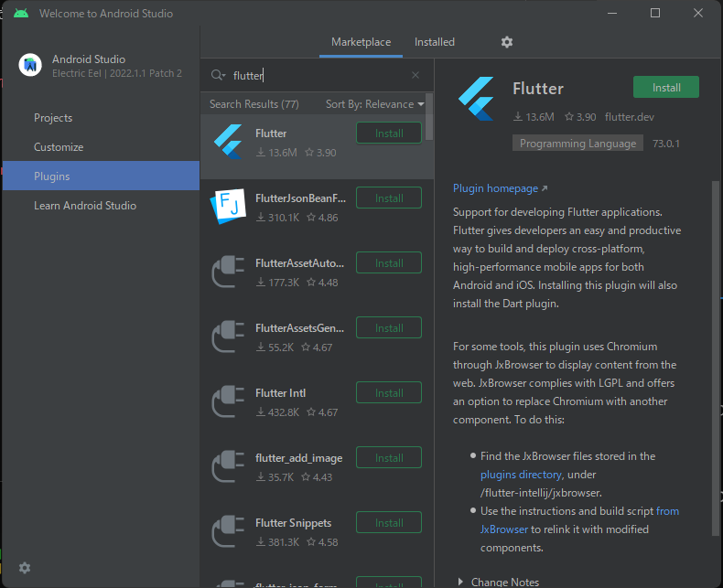The height and width of the screenshot is (588, 723).
Task: Click into the plugin search field
Action: tap(318, 75)
